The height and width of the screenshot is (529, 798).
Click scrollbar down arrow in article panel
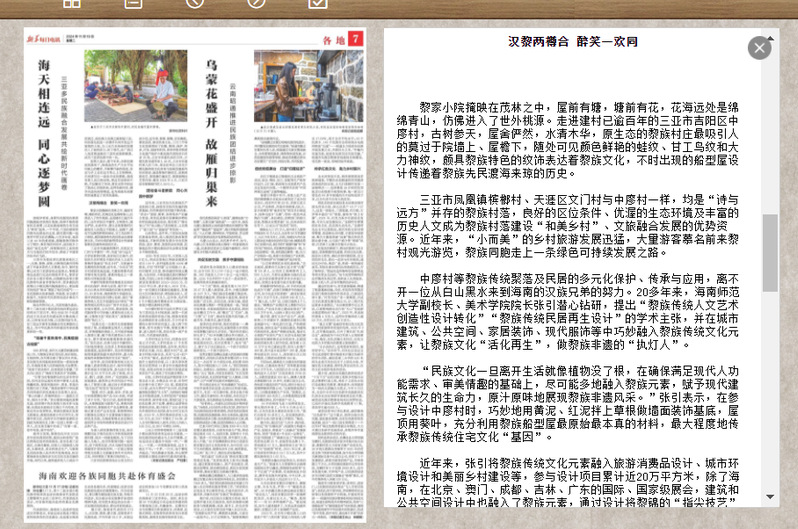[x=771, y=496]
